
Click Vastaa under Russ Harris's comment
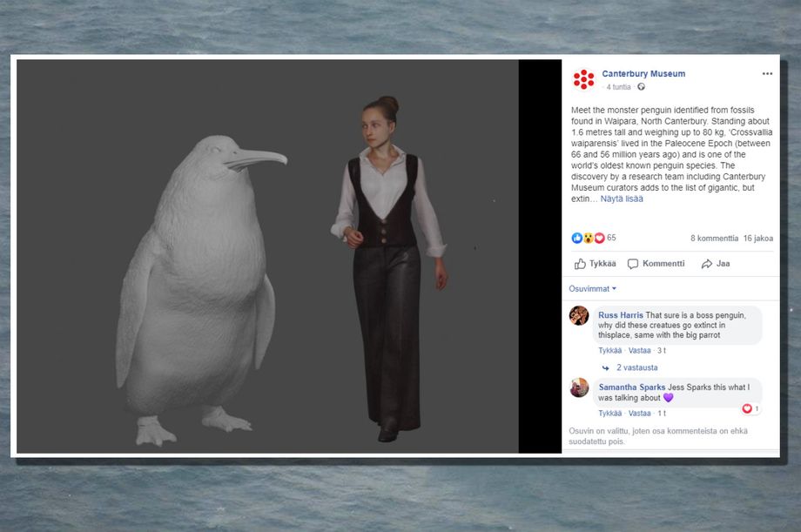[x=640, y=351]
